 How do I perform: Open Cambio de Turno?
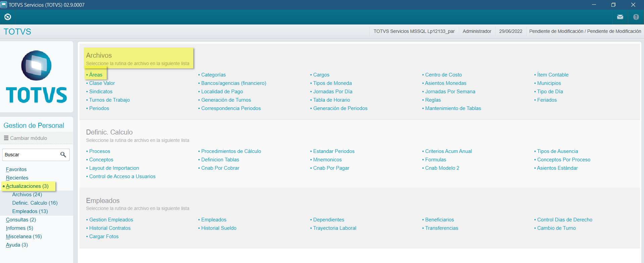click(556, 228)
